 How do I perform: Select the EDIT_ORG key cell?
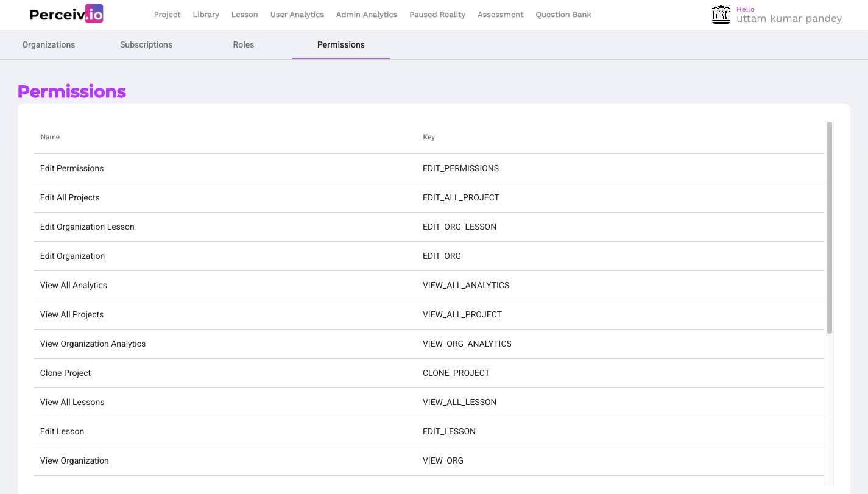442,256
